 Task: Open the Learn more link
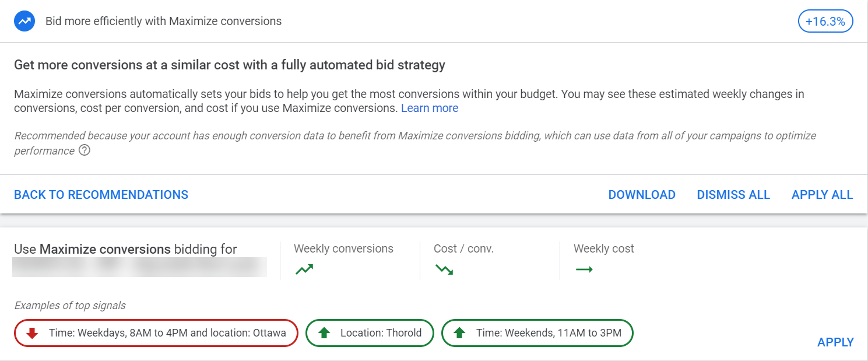pyautogui.click(x=430, y=108)
